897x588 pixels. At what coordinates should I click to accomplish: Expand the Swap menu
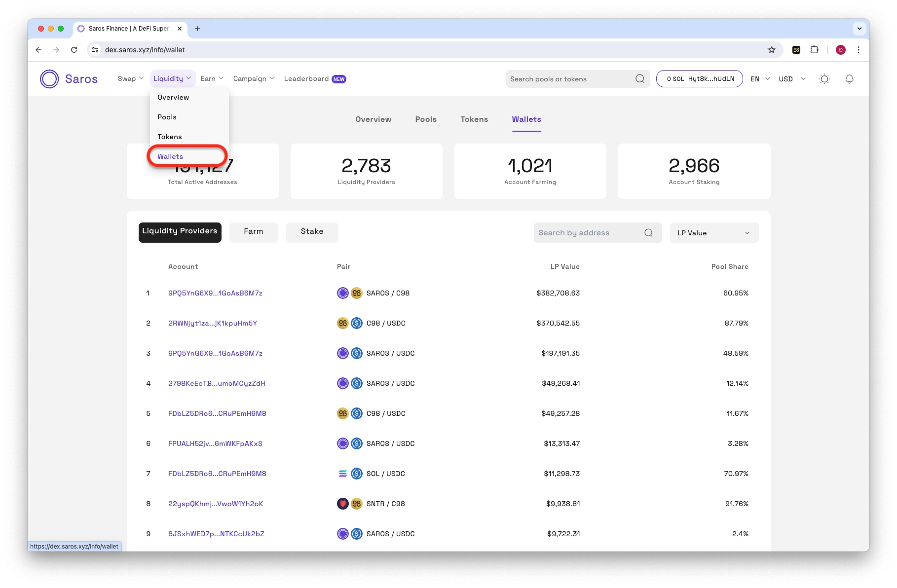pos(131,79)
